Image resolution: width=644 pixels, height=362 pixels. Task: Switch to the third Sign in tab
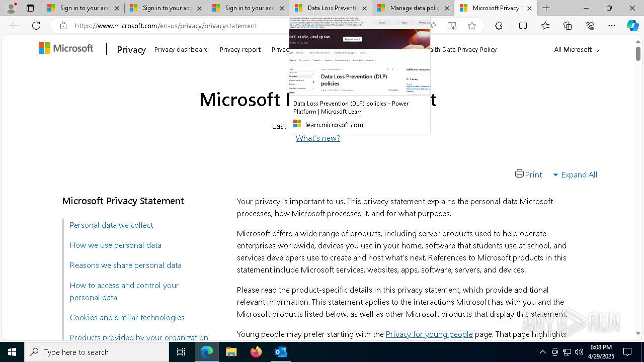point(249,8)
